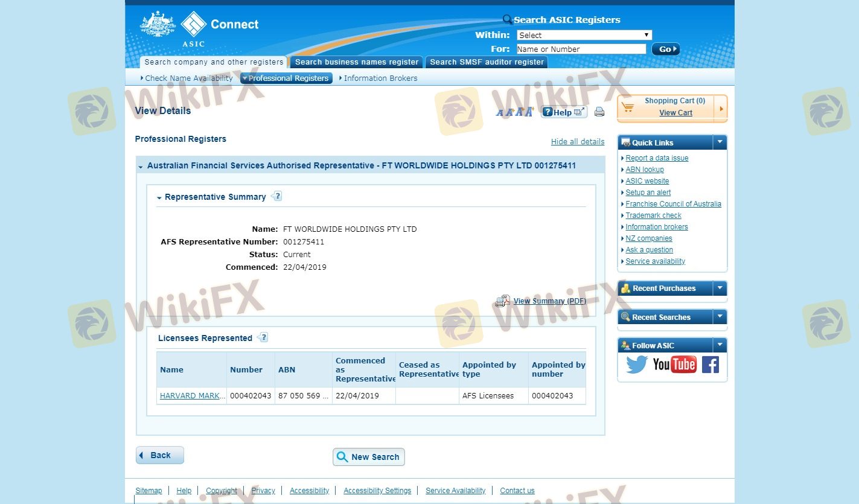859x504 pixels.
Task: Expand the Recent Purchases panel
Action: click(x=720, y=289)
